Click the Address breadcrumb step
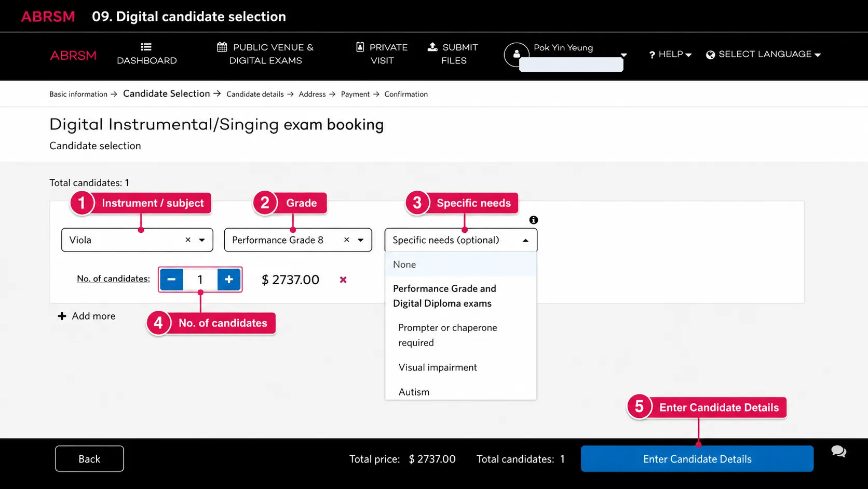This screenshot has width=868, height=489. click(x=312, y=94)
